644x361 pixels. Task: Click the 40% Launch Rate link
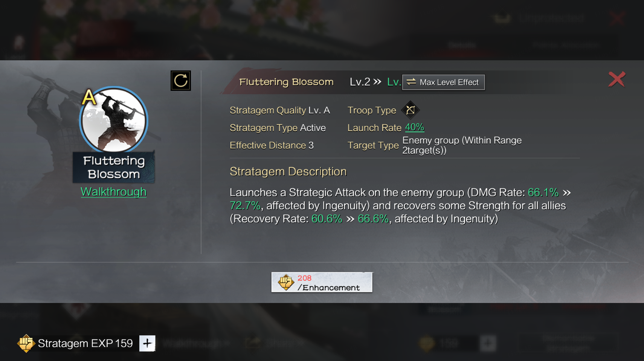tap(414, 127)
